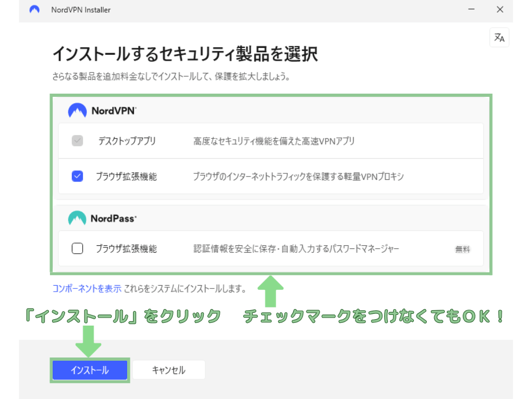This screenshot has width=532, height=399.
Task: Click the VPNプロキシ description text
Action: pos(298,177)
